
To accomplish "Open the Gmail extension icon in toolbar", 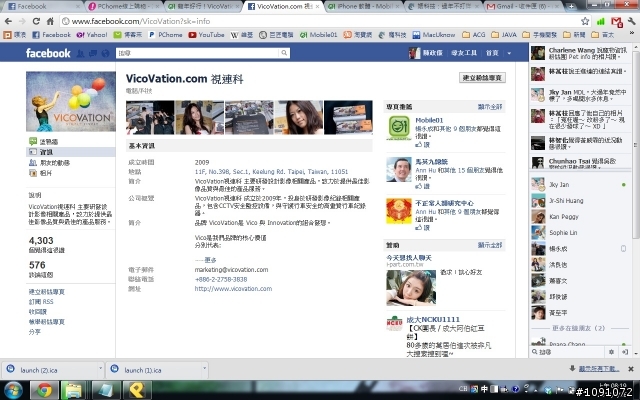I will click(616, 22).
